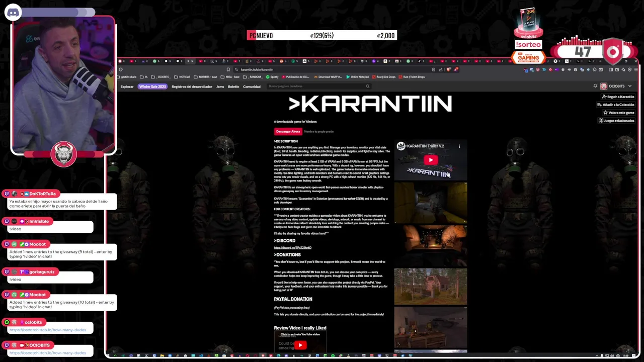Open the Rust | Twitch Drops bookmark

pos(412,77)
